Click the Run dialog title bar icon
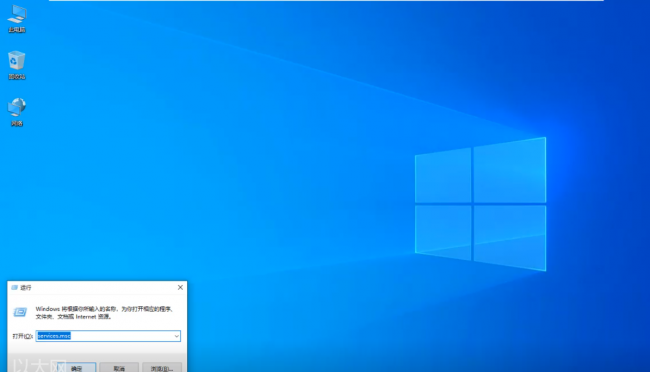 click(x=15, y=287)
